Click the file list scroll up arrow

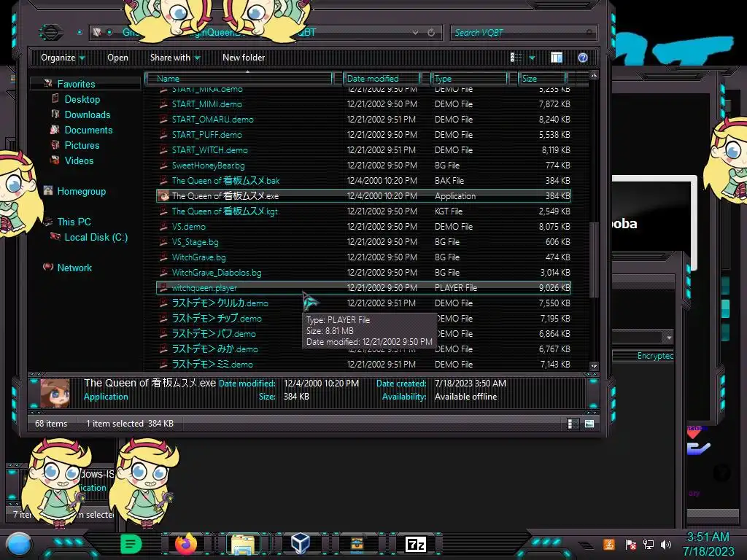594,75
